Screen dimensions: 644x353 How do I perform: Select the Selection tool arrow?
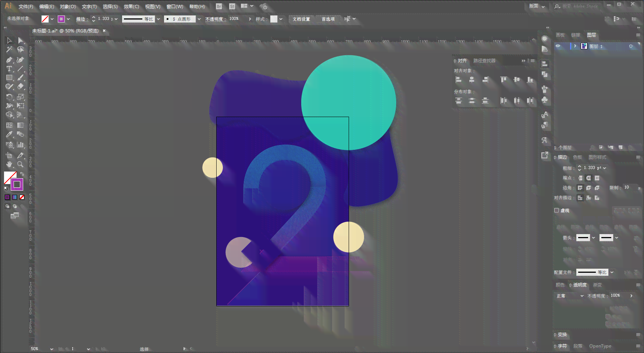pos(9,40)
